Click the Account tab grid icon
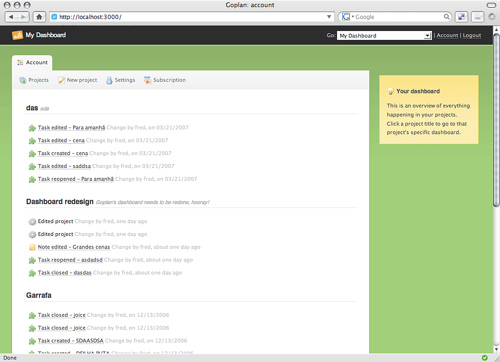Viewport: 500px width, 362px height. pos(20,62)
